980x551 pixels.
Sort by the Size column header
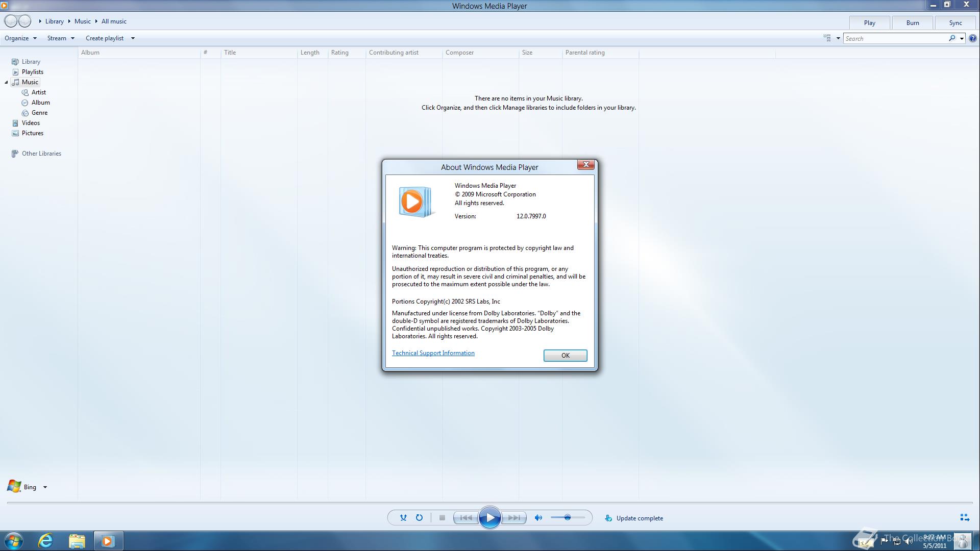(x=540, y=53)
